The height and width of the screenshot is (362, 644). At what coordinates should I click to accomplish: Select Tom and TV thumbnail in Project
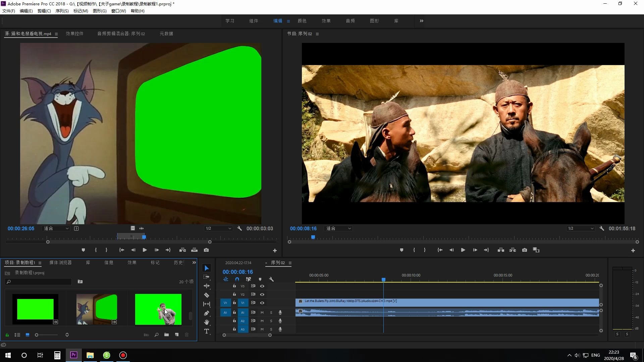(x=97, y=309)
